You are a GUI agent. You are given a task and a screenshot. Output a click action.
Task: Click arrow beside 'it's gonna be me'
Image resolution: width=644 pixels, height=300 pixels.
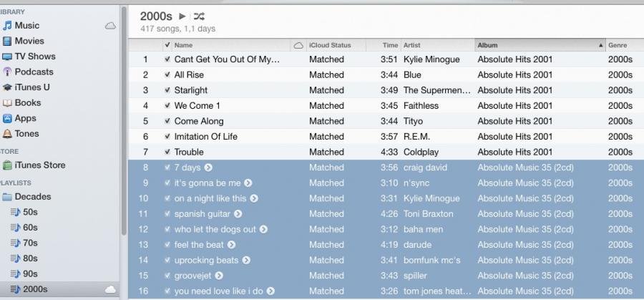coord(248,183)
